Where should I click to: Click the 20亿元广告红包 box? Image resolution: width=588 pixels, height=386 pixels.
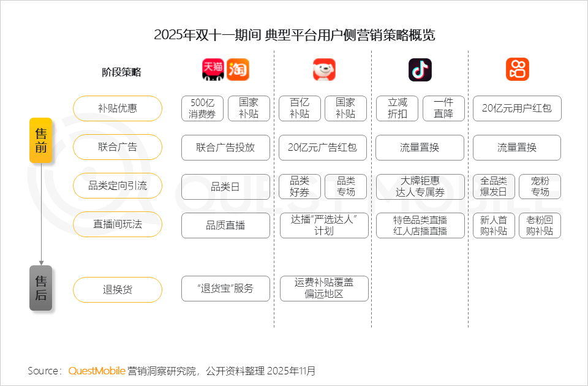click(324, 147)
